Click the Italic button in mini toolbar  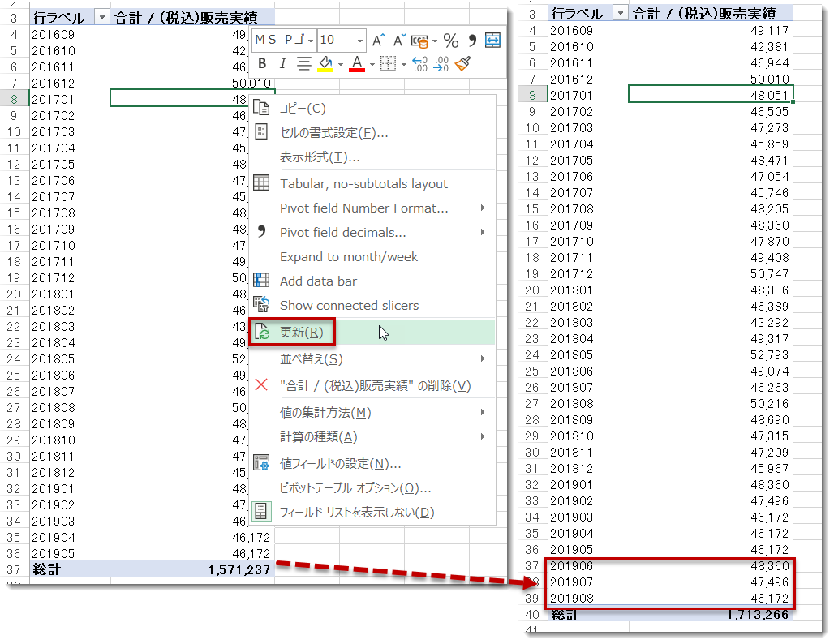[282, 64]
